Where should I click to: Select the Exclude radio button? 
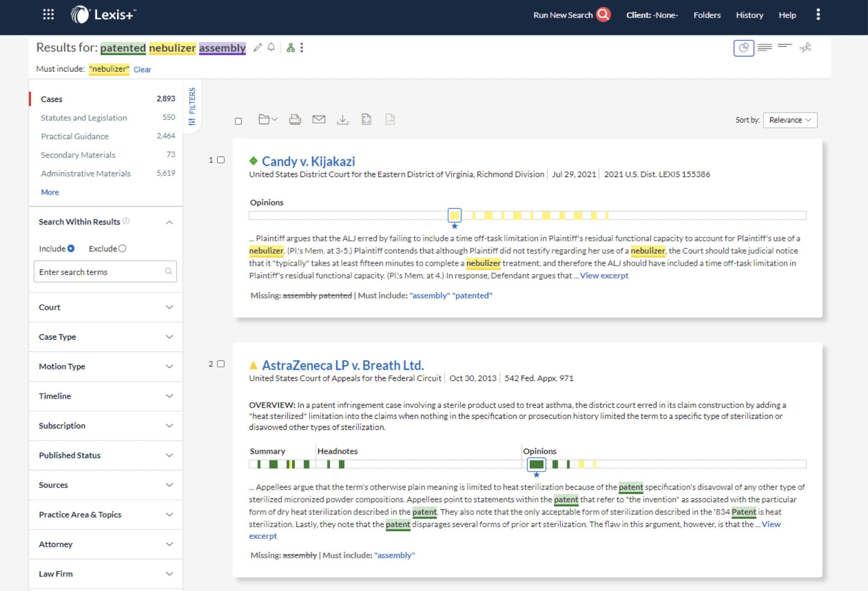123,248
